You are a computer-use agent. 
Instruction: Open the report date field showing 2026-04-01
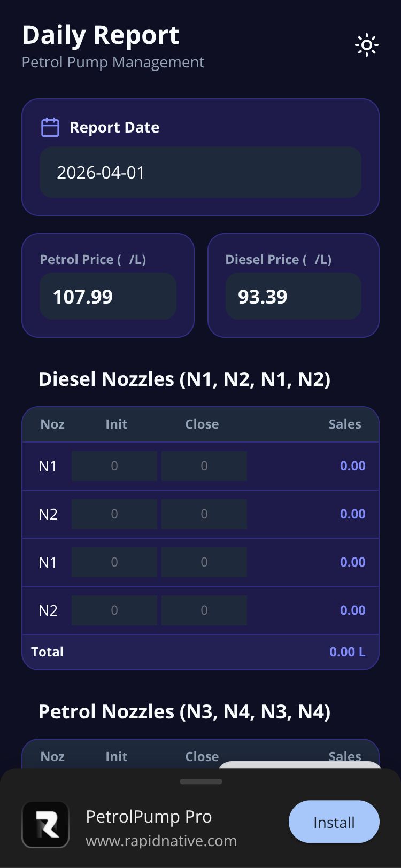point(200,172)
